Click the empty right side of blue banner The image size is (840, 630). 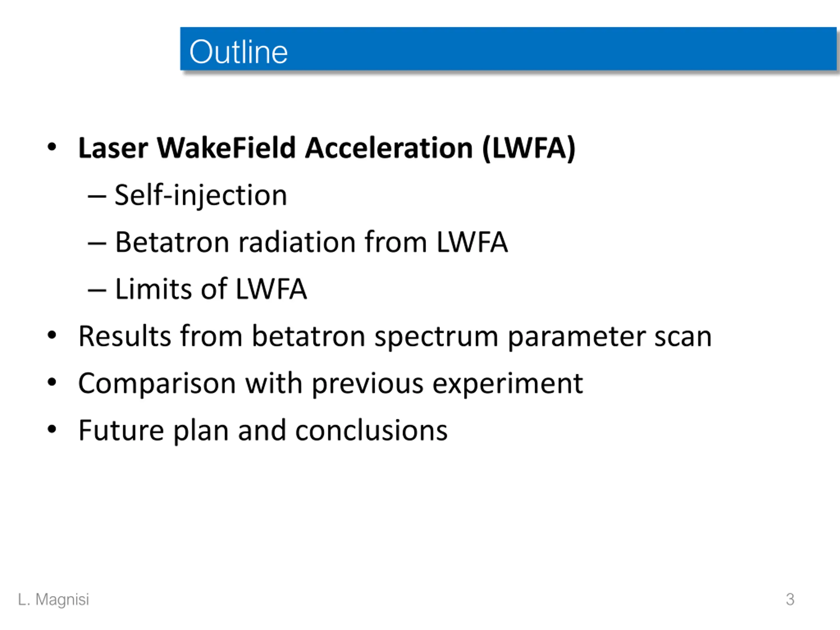click(570, 49)
